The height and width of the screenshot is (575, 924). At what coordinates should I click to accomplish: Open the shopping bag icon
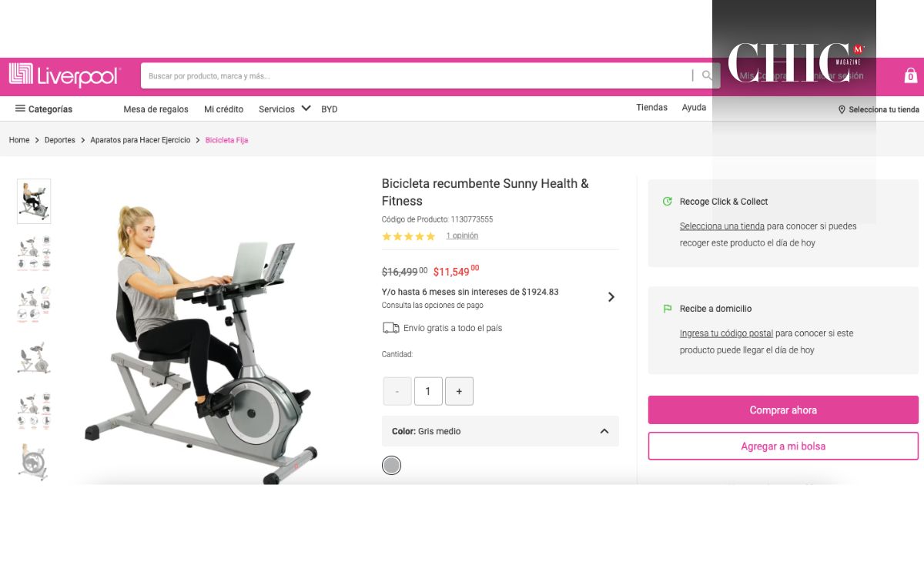coord(910,75)
